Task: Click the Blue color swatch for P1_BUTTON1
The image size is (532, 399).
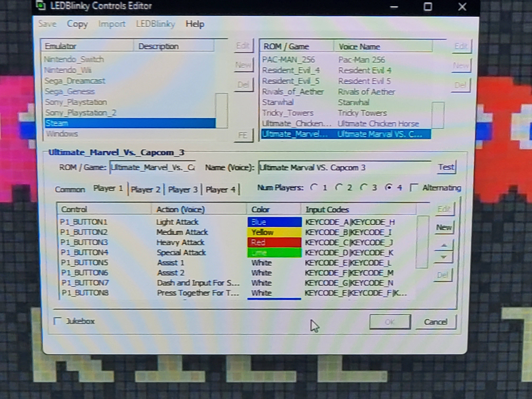Action: (274, 222)
